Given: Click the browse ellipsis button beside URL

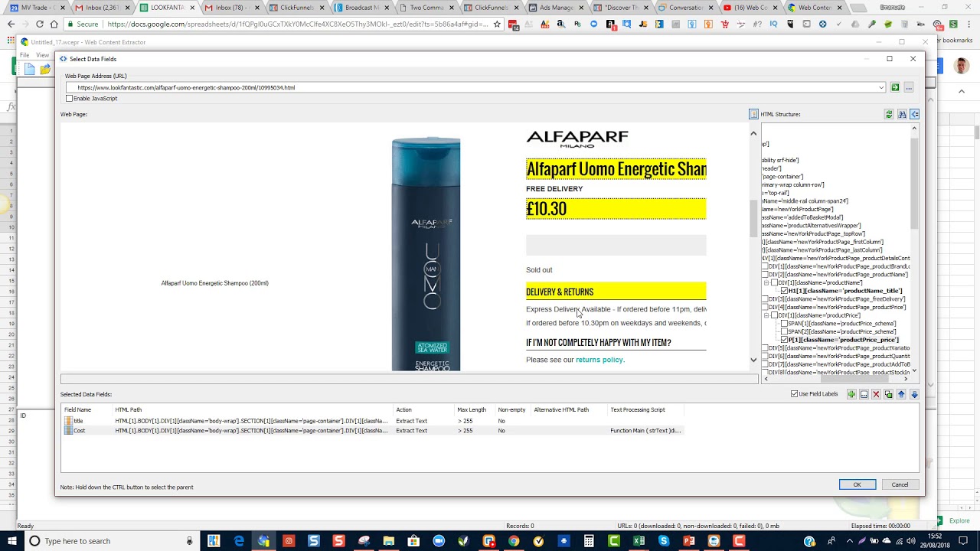Looking at the screenshot, I should point(909,87).
